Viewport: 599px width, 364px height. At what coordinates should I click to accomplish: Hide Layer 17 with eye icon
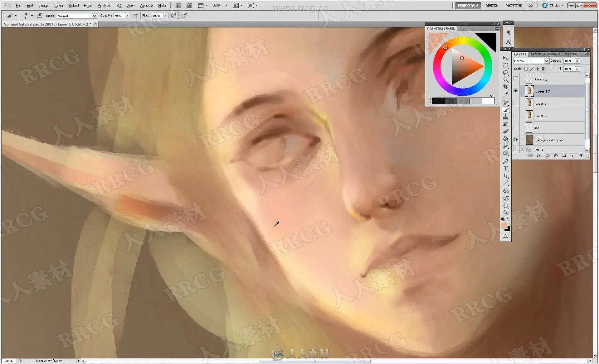[516, 91]
